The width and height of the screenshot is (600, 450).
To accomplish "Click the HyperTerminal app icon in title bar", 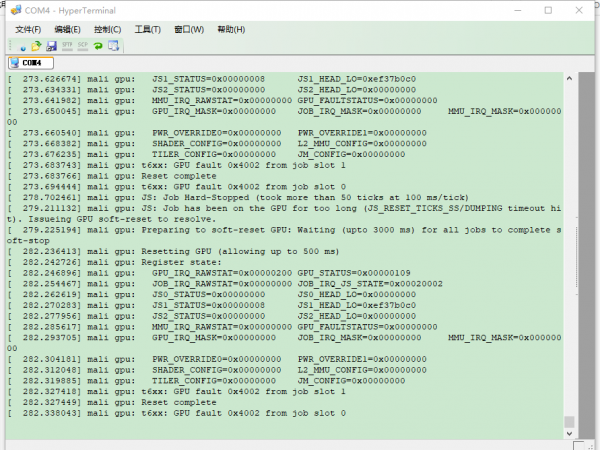I will coord(13,10).
